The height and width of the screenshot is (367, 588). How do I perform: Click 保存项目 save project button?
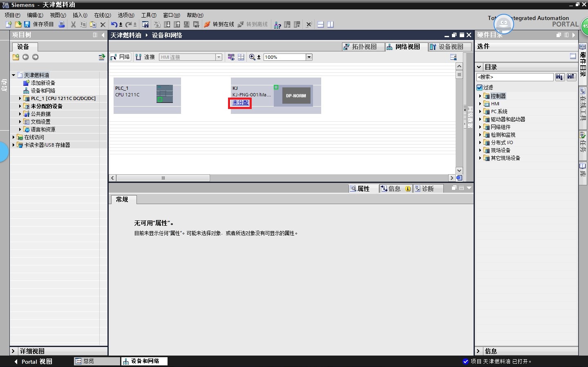coord(39,24)
